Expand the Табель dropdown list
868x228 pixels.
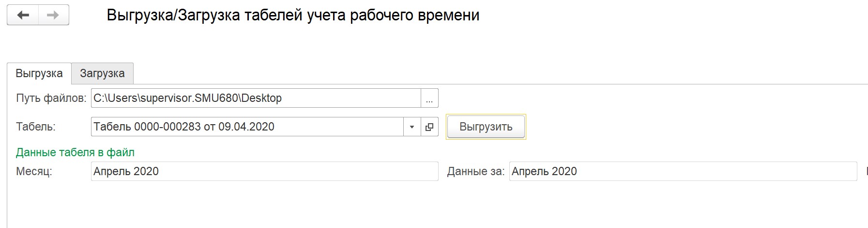click(412, 127)
